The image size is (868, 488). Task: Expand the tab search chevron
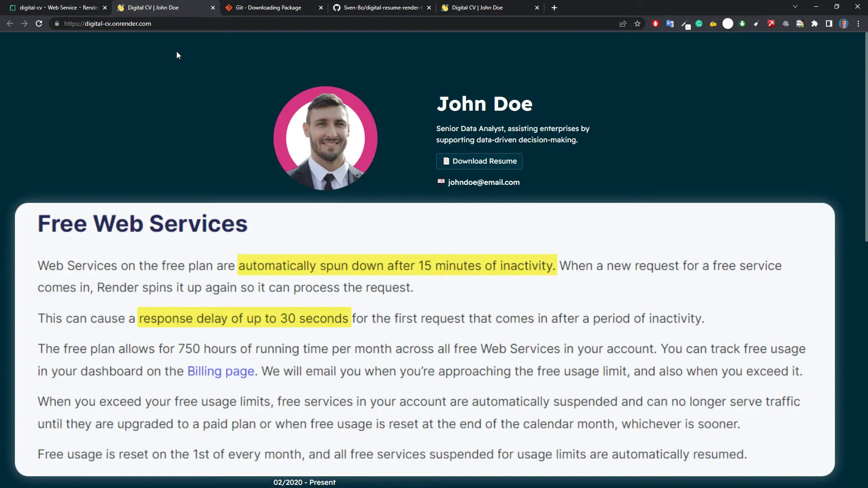click(x=795, y=7)
